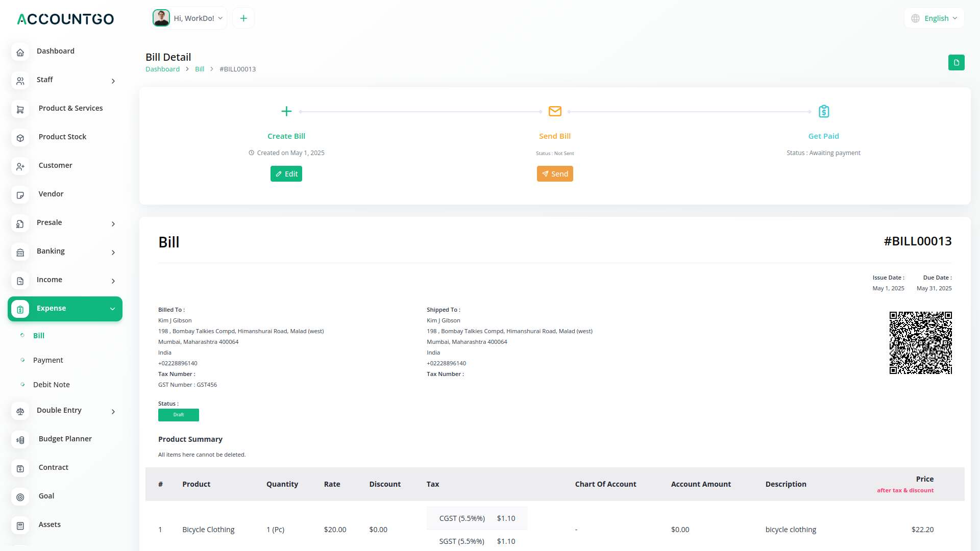Click the Vendor note icon
The width and height of the screenshot is (980, 551).
coord(20,195)
